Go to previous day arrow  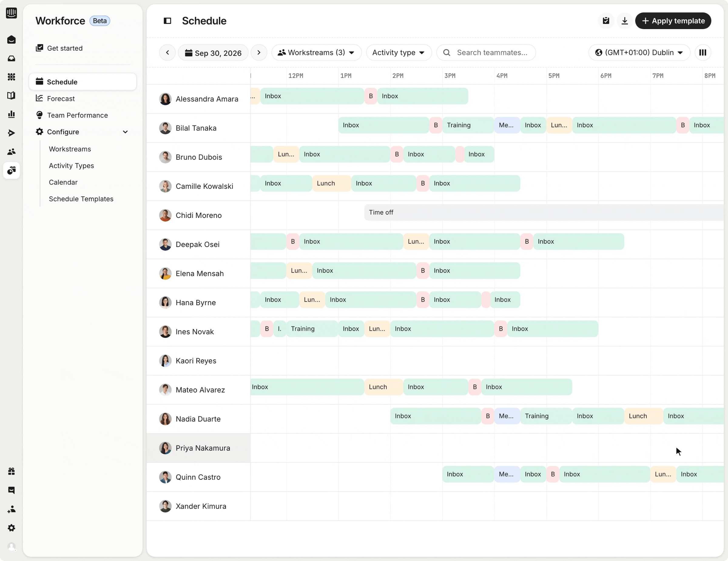(167, 53)
